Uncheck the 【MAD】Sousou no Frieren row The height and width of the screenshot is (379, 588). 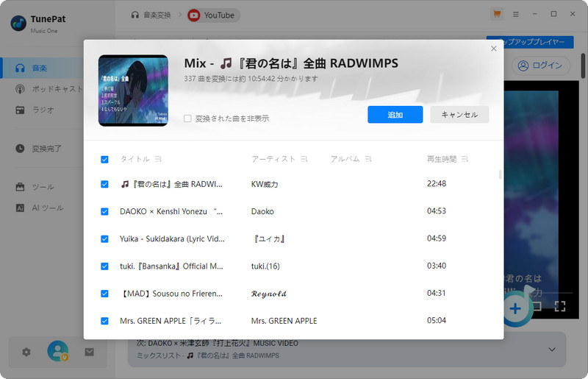pyautogui.click(x=104, y=294)
